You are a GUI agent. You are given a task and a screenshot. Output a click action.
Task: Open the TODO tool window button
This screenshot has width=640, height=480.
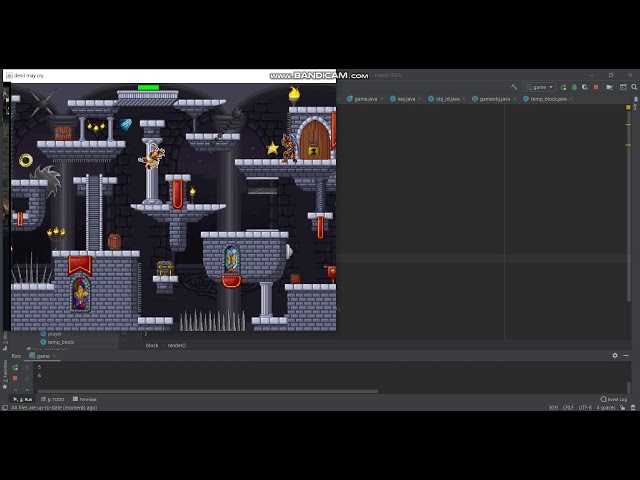53,399
